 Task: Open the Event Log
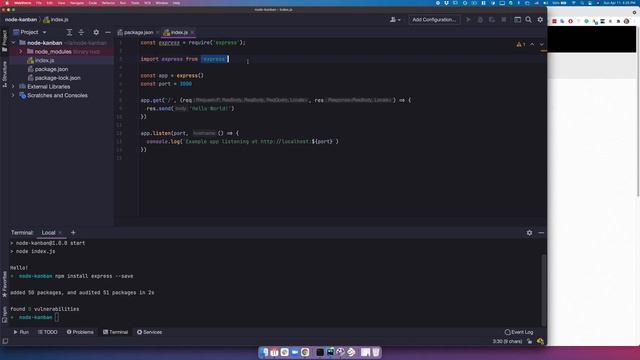519,332
